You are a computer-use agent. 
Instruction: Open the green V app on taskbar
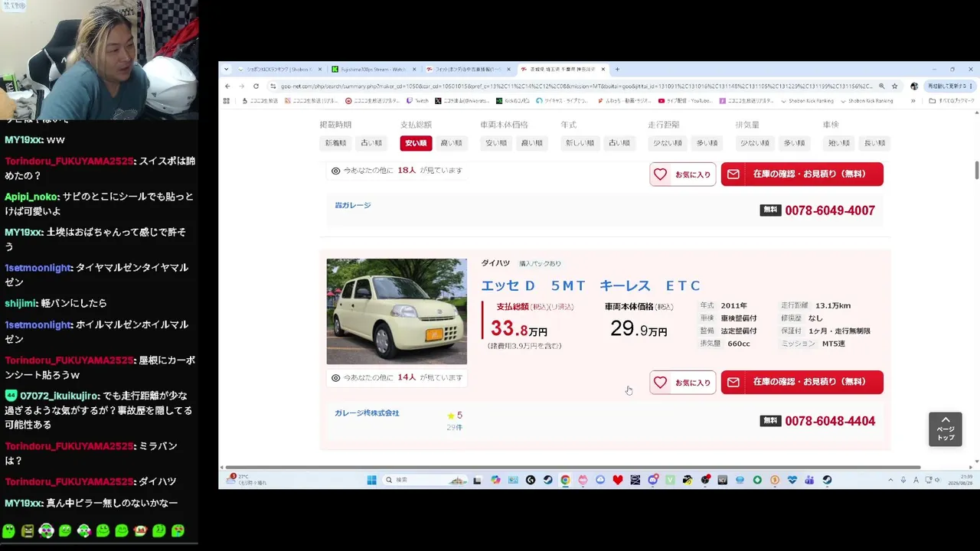(x=670, y=480)
